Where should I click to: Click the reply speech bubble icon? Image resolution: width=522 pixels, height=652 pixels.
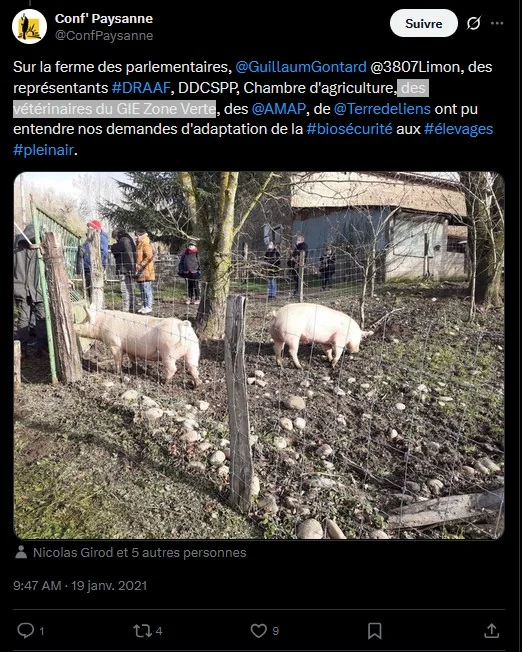click(x=26, y=630)
